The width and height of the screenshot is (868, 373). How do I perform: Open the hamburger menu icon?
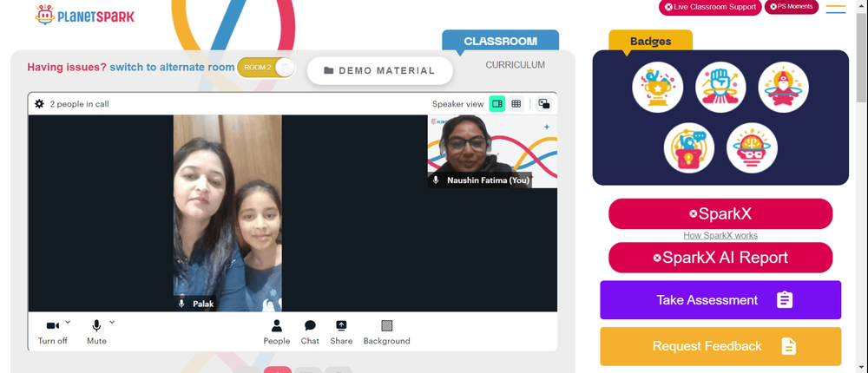[x=835, y=9]
